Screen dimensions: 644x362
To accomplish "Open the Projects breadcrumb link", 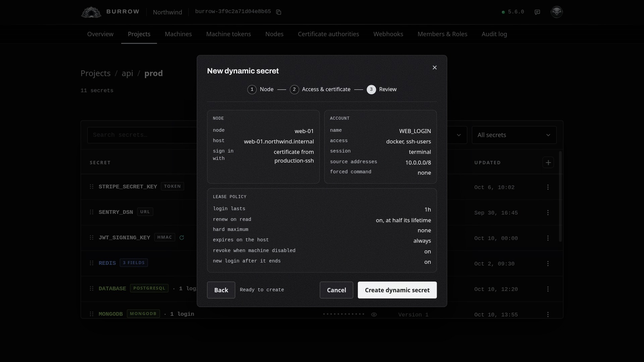I will tap(96, 73).
